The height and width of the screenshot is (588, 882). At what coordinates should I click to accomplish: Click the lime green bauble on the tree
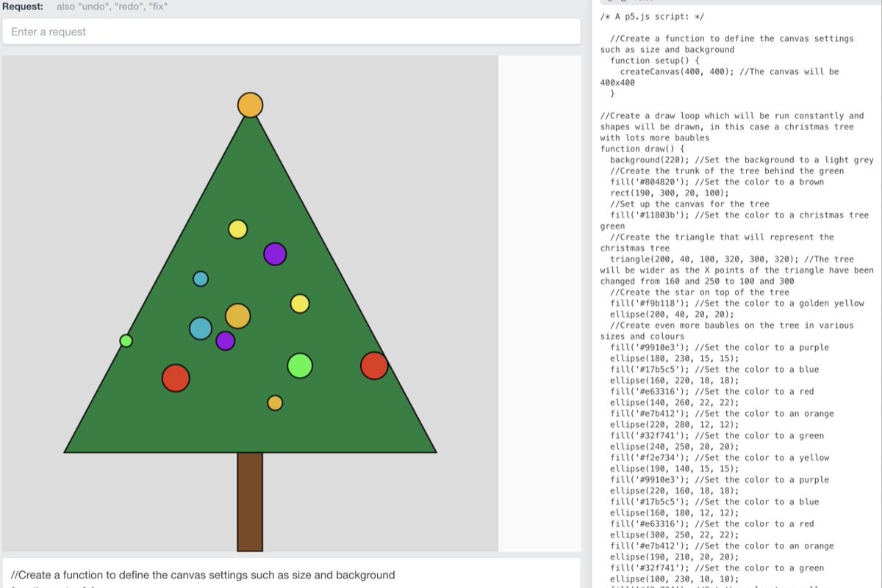pyautogui.click(x=299, y=365)
